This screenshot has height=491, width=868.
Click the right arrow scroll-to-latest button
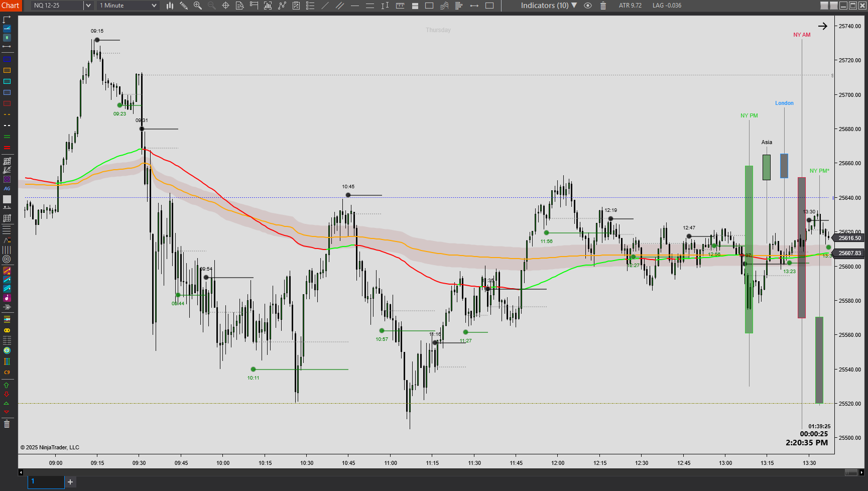[822, 26]
